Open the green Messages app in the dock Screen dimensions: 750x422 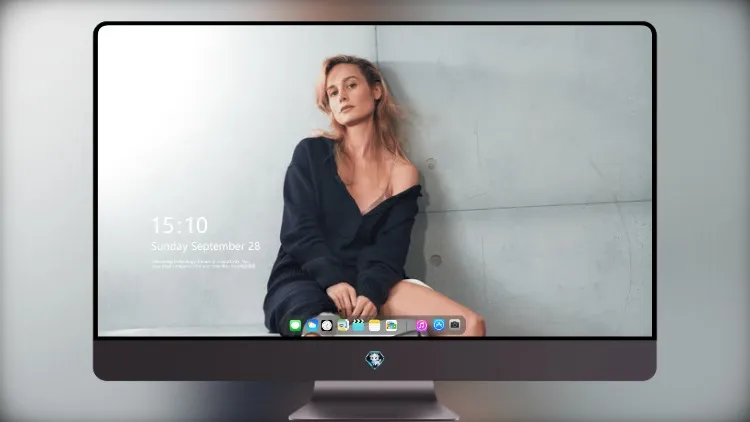click(295, 326)
